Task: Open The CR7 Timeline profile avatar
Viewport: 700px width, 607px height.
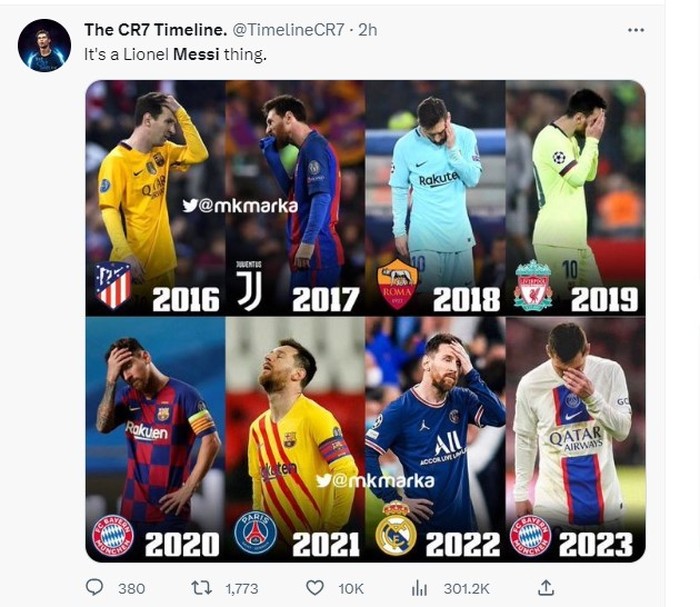Action: pos(44,46)
